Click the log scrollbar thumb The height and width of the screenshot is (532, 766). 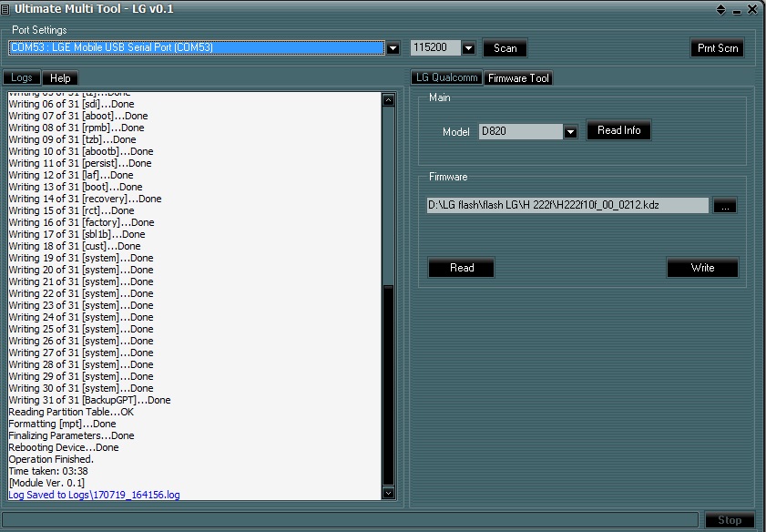388,385
